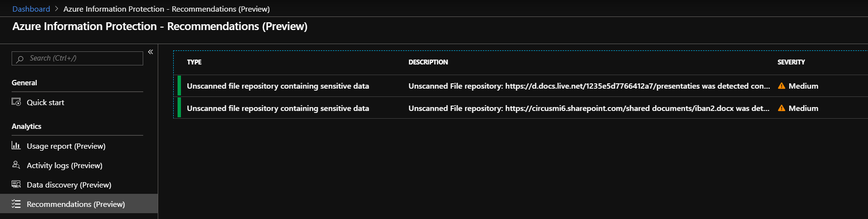The width and height of the screenshot is (868, 219).
Task: Open Usage report (Preview) menu item
Action: coord(66,146)
